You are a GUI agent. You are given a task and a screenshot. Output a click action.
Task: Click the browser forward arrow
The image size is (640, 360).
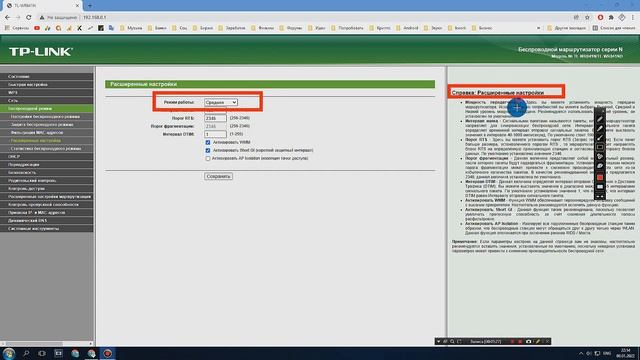pyautogui.click(x=18, y=17)
